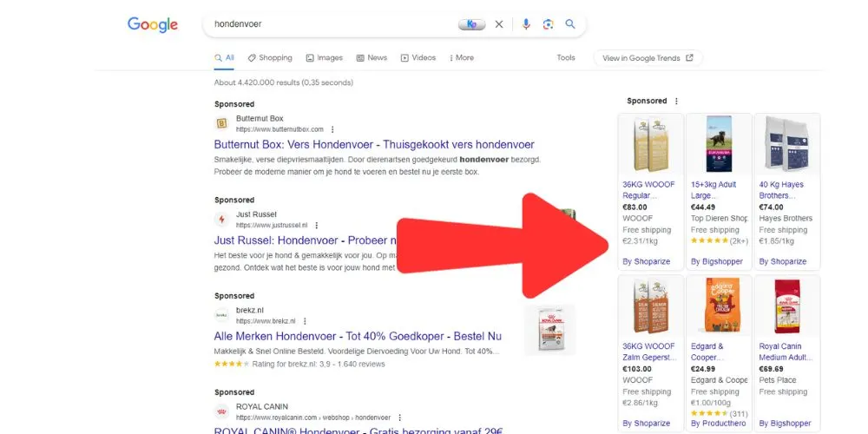Viewport: 868px width, 434px height.
Task: Switch to the News tab
Action: (372, 58)
